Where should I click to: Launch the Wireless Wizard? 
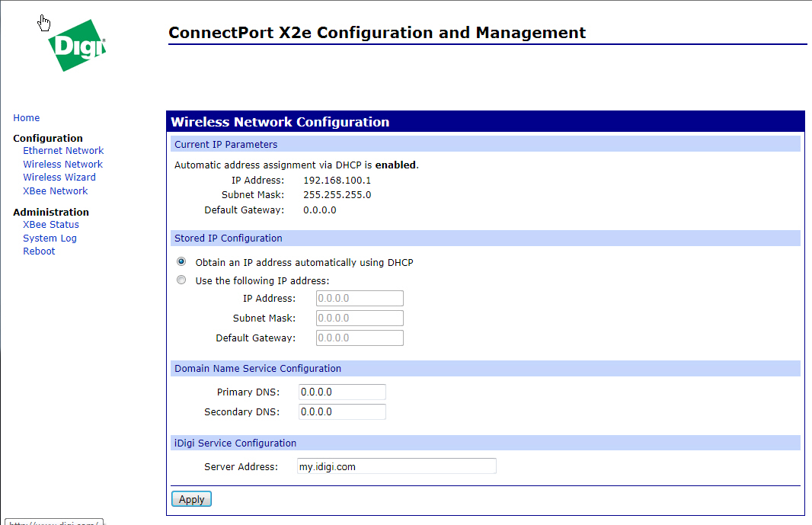pos(59,178)
